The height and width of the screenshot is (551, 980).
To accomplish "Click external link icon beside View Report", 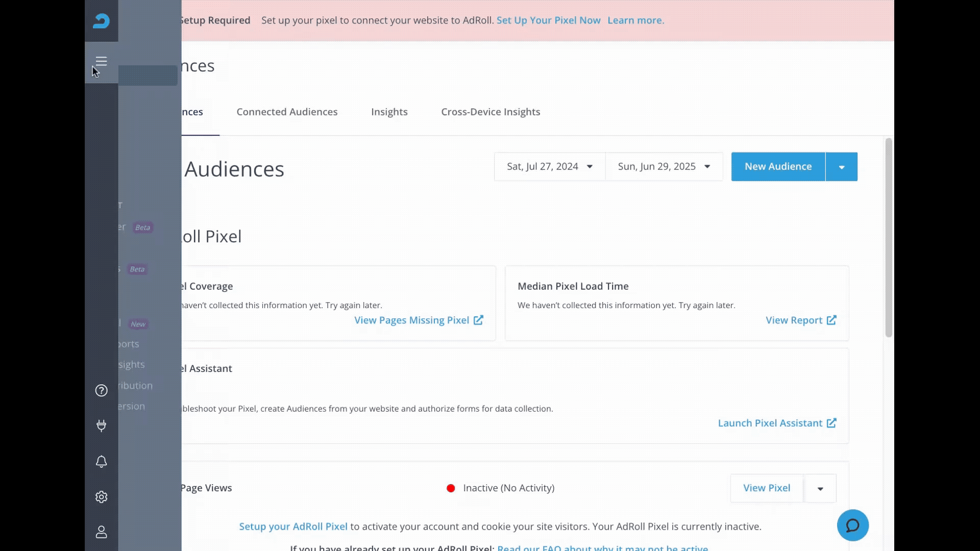I will coord(831,320).
